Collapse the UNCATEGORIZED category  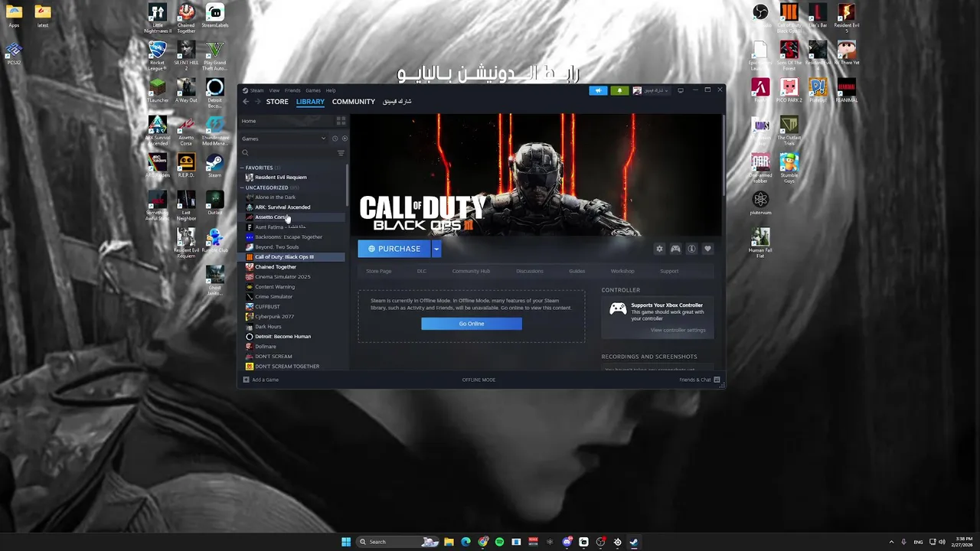242,187
